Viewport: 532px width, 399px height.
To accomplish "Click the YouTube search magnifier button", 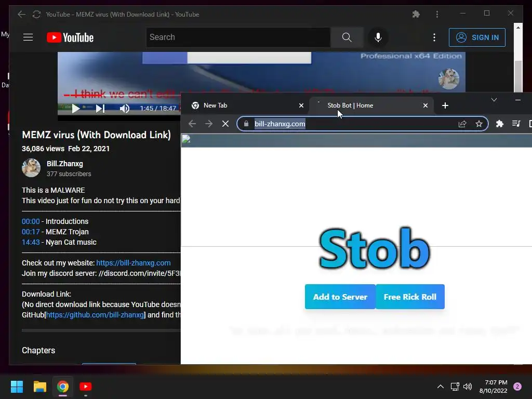I will pyautogui.click(x=347, y=37).
